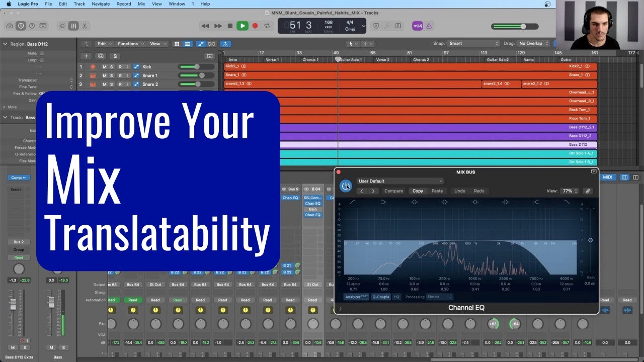The height and width of the screenshot is (362, 644).
Task: Go to next preset arrow in Channel EQ
Action: click(373, 191)
